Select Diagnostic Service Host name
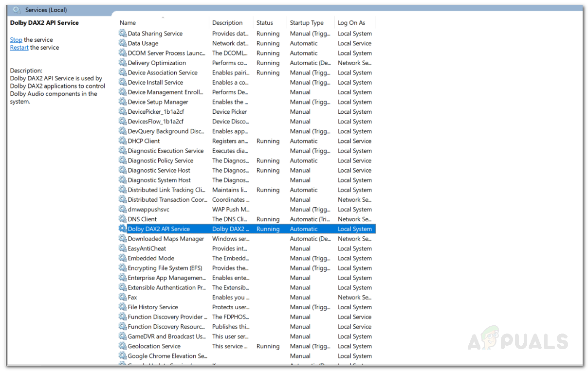 [x=159, y=170]
